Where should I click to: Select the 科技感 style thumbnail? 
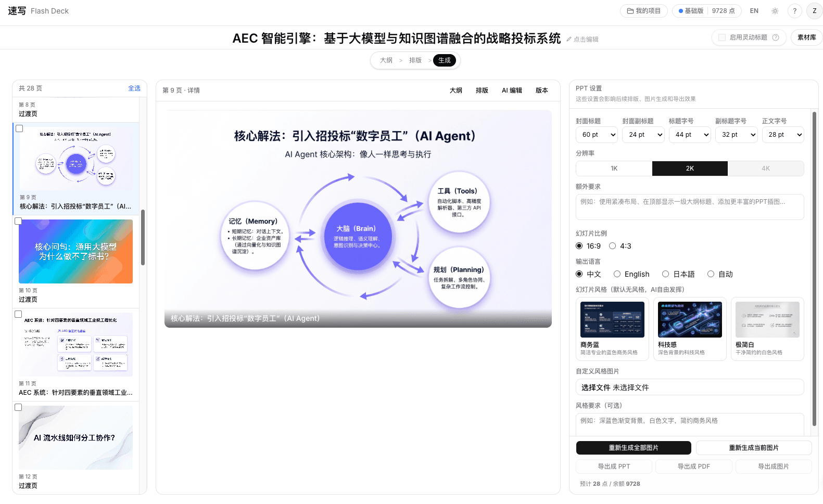point(690,319)
